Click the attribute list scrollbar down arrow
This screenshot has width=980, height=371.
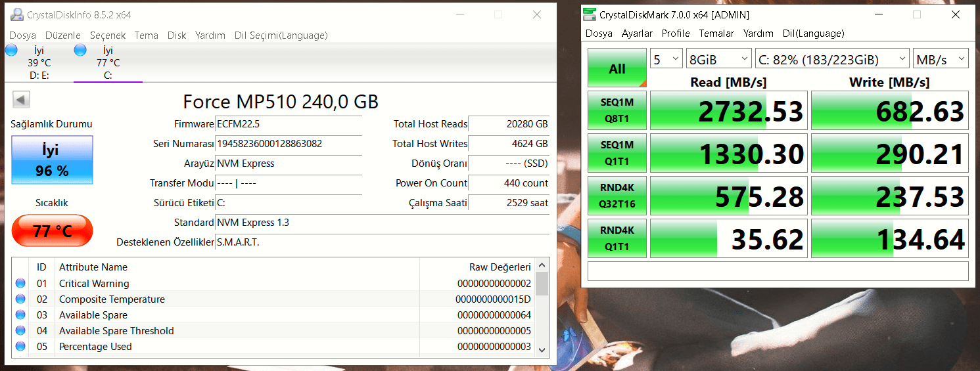coord(542,349)
